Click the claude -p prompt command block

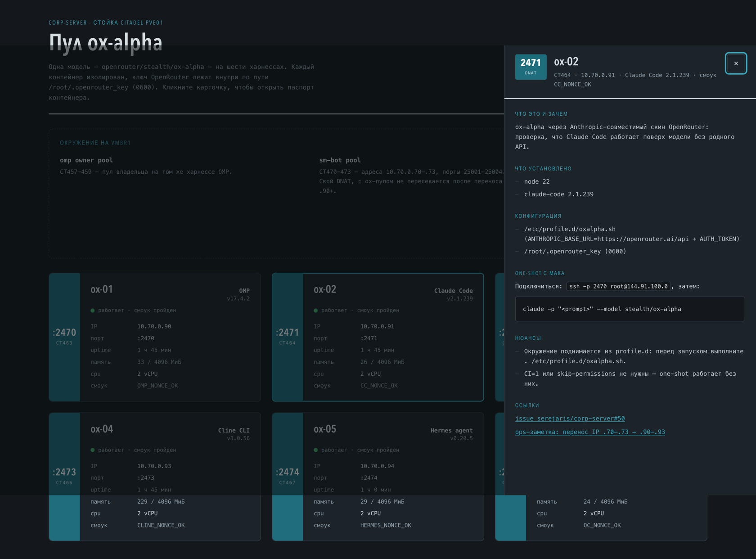coord(630,309)
